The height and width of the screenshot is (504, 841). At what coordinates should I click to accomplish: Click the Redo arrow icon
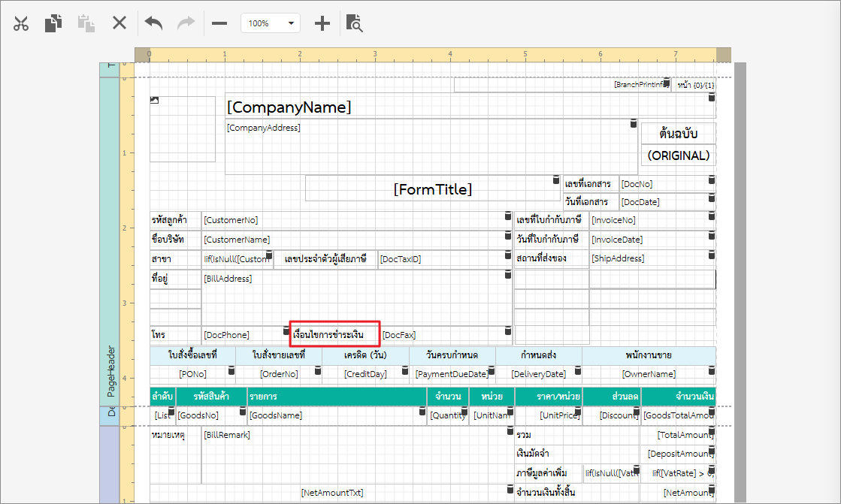(x=186, y=23)
